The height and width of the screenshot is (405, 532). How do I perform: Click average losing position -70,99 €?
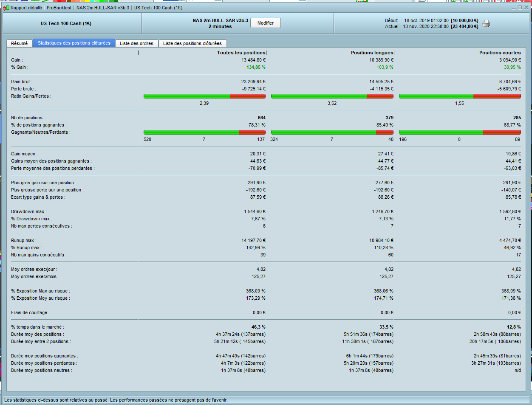[257, 168]
